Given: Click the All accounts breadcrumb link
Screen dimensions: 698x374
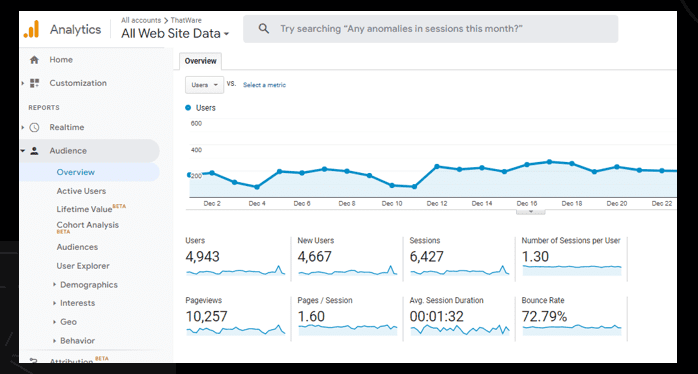Looking at the screenshot, I should [x=141, y=20].
